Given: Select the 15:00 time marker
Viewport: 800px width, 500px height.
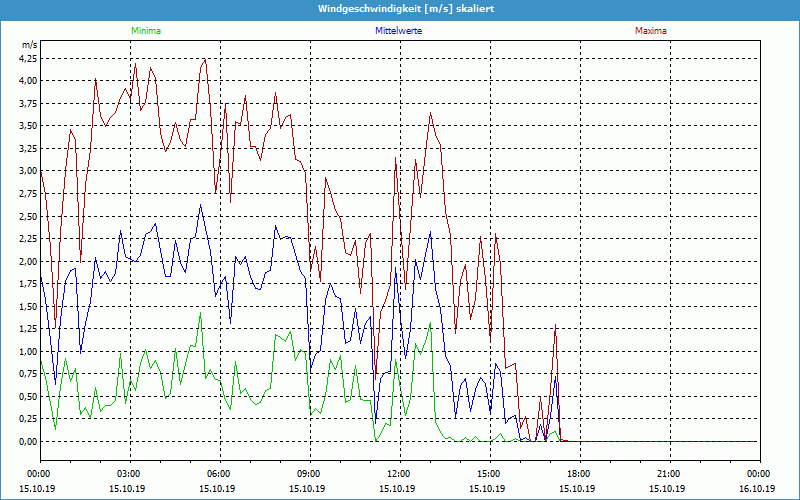Looking at the screenshot, I should [489, 474].
